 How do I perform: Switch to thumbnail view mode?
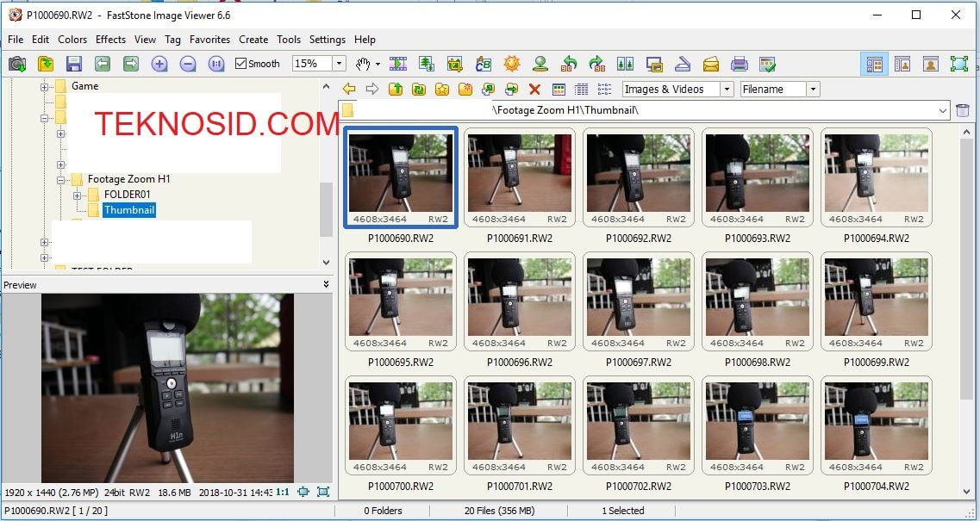tap(559, 90)
